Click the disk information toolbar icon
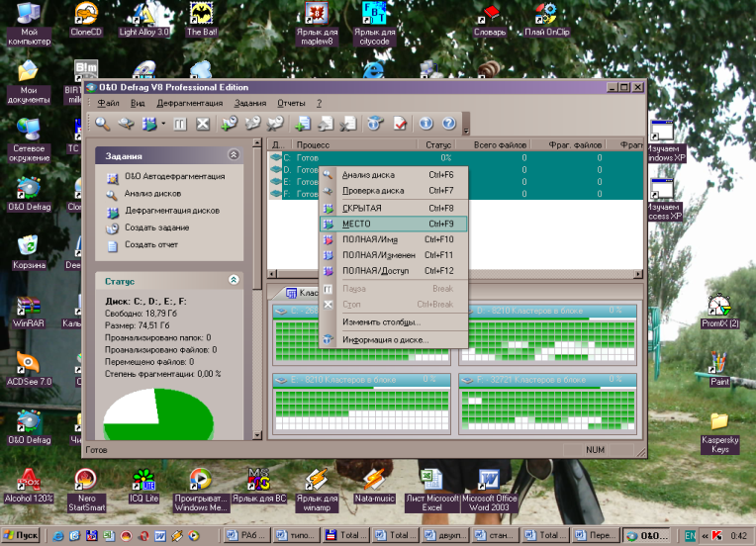The width and height of the screenshot is (756, 546). (375, 124)
